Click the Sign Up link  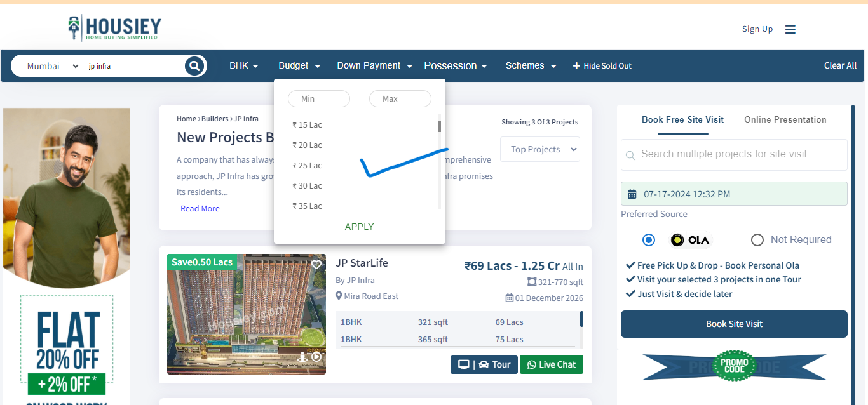click(x=757, y=29)
